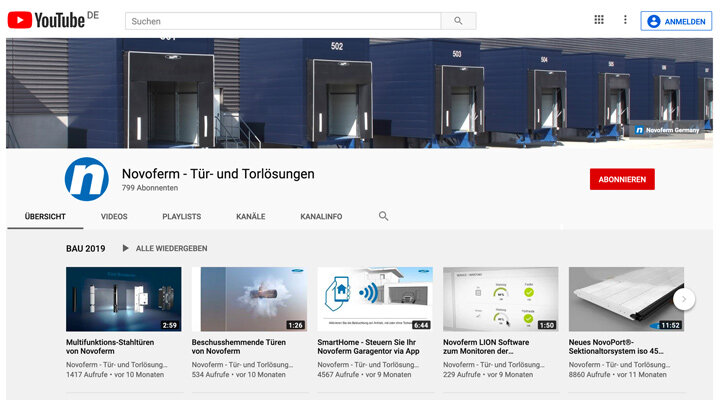
Task: Focus the Suchen search field
Action: pos(283,20)
